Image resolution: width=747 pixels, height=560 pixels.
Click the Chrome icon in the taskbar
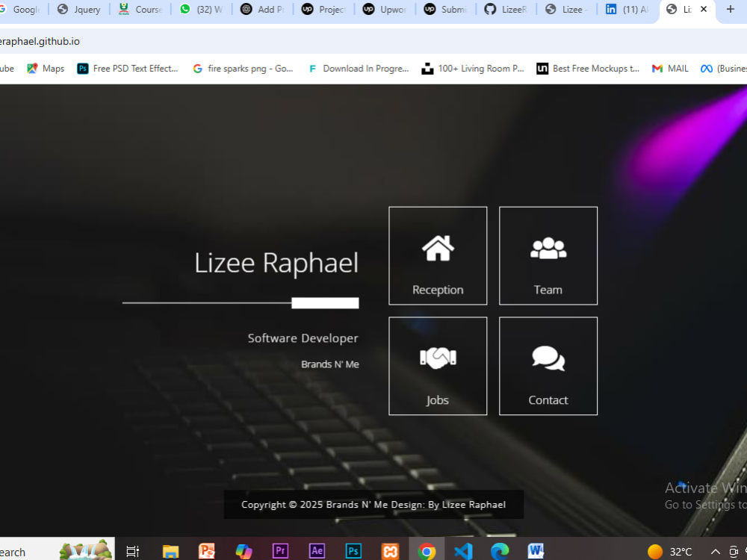(x=427, y=551)
